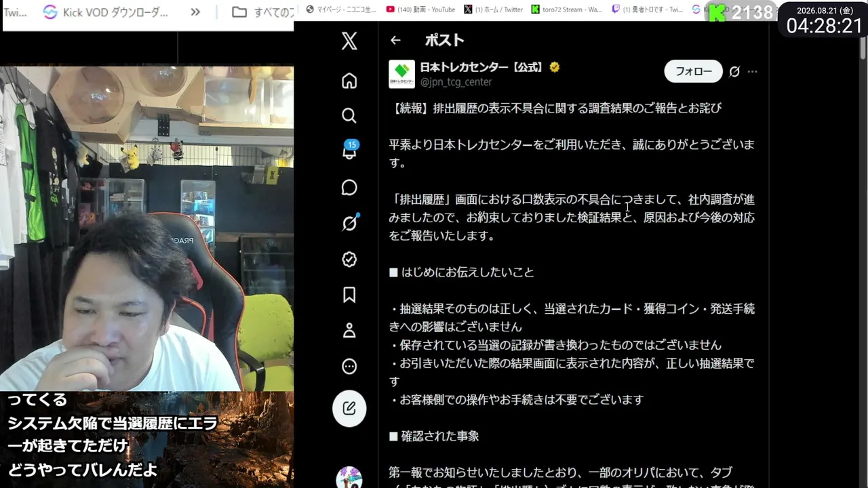Compose a new post with the round button
Screen dimensions: 868x488
[349, 408]
